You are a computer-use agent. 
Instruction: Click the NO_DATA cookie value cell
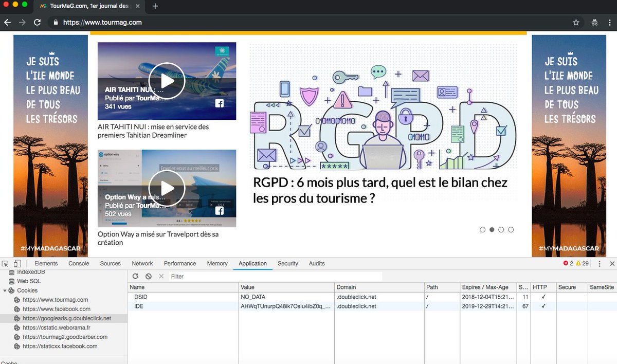(x=286, y=297)
